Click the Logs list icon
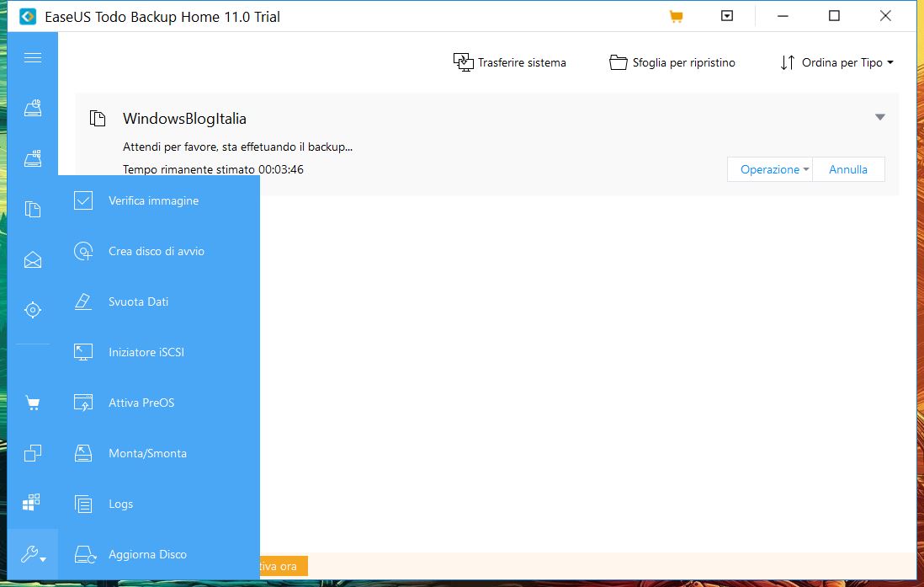Screen dimensions: 924x587 [x=83, y=504]
